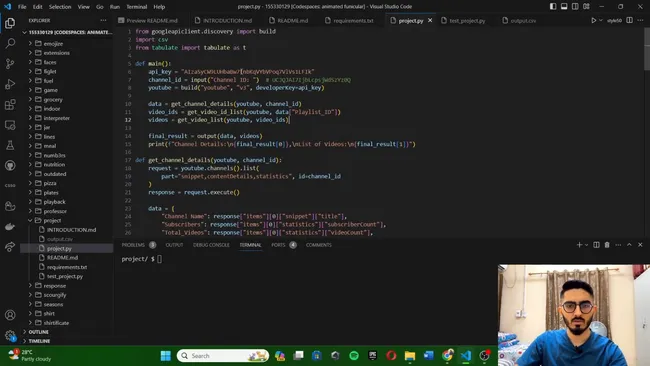Split the editor right

click(x=629, y=20)
